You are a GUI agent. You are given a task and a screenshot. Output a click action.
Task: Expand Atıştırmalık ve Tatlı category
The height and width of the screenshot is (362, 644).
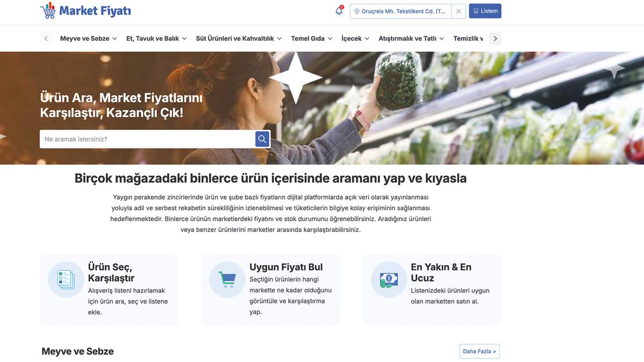(x=411, y=39)
